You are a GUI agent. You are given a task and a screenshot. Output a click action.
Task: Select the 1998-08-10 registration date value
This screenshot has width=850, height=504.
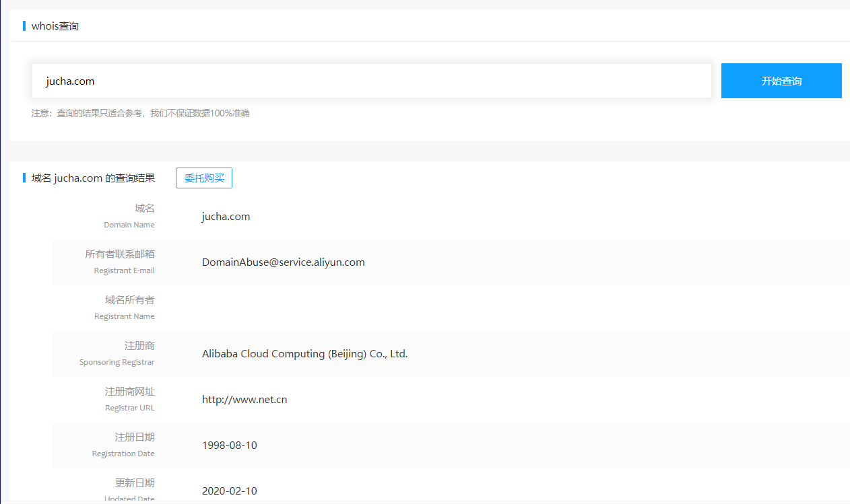coord(230,445)
